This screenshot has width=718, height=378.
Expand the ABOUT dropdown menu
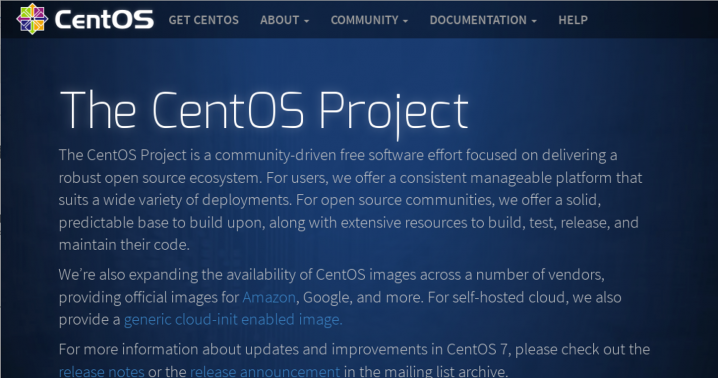click(284, 20)
